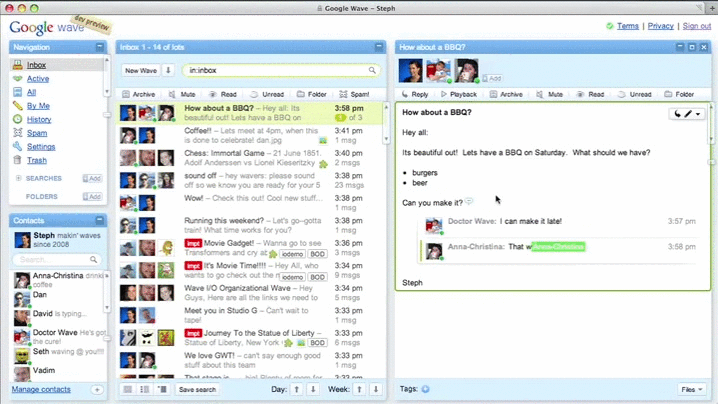Mute the BBQ wave from wave toolbar
Viewport: 718px width, 404px height.
(x=549, y=94)
